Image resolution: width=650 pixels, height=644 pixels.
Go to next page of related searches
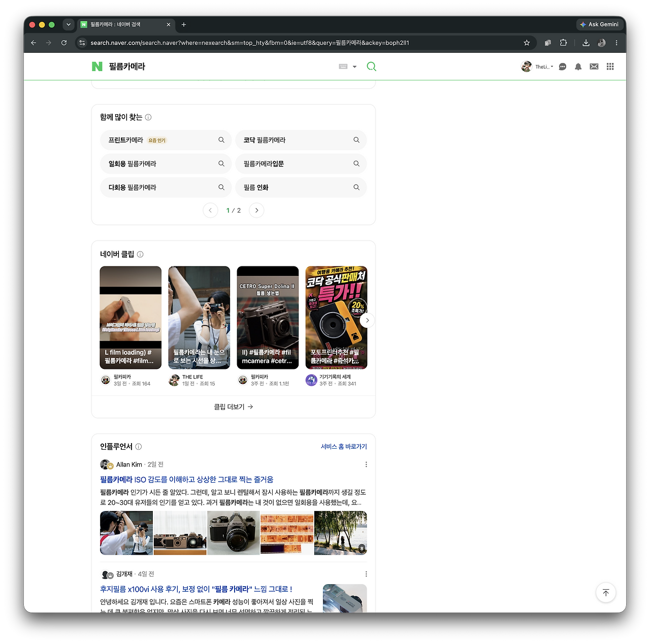[256, 210]
